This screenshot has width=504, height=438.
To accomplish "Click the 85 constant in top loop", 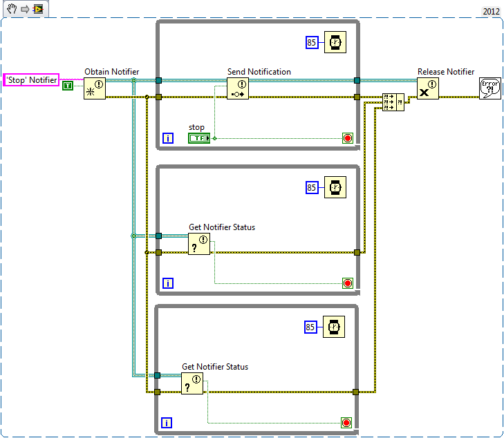I will pos(312,43).
